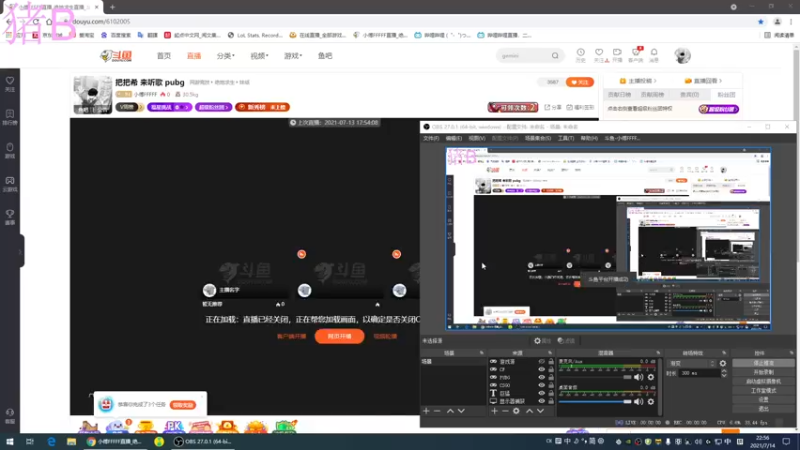The image size is (800, 450).
Task: Toggle lock on the CF source
Action: [551, 369]
